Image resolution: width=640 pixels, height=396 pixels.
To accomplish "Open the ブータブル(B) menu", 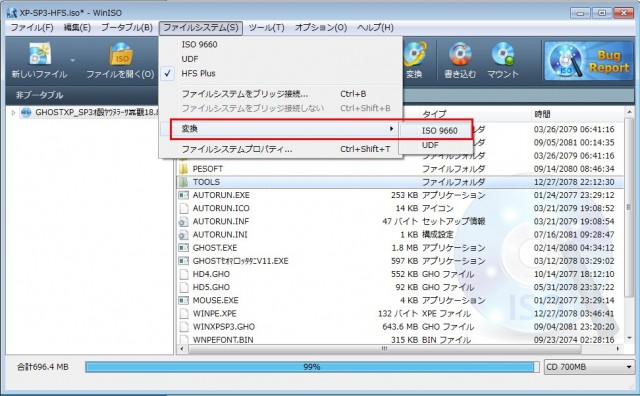I will [x=127, y=27].
